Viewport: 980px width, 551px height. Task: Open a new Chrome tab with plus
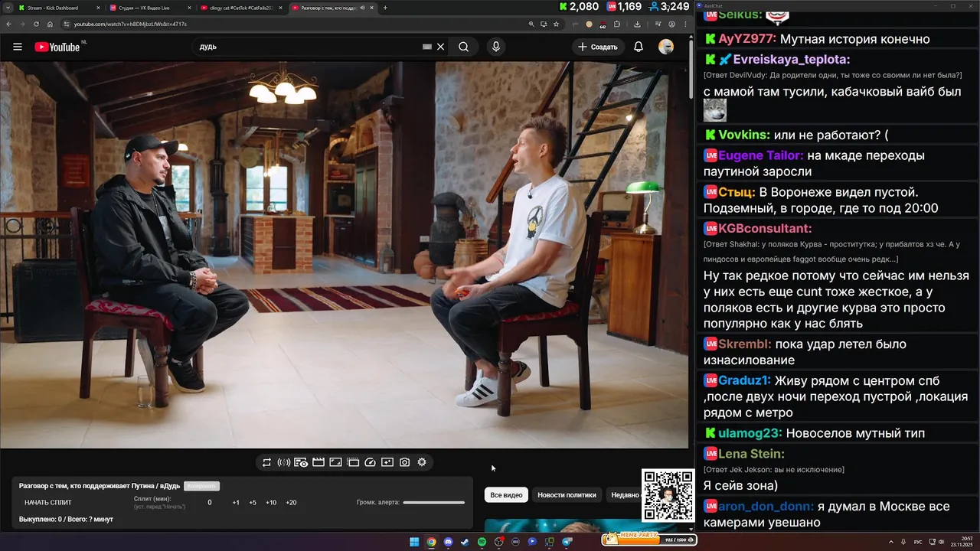coord(385,8)
